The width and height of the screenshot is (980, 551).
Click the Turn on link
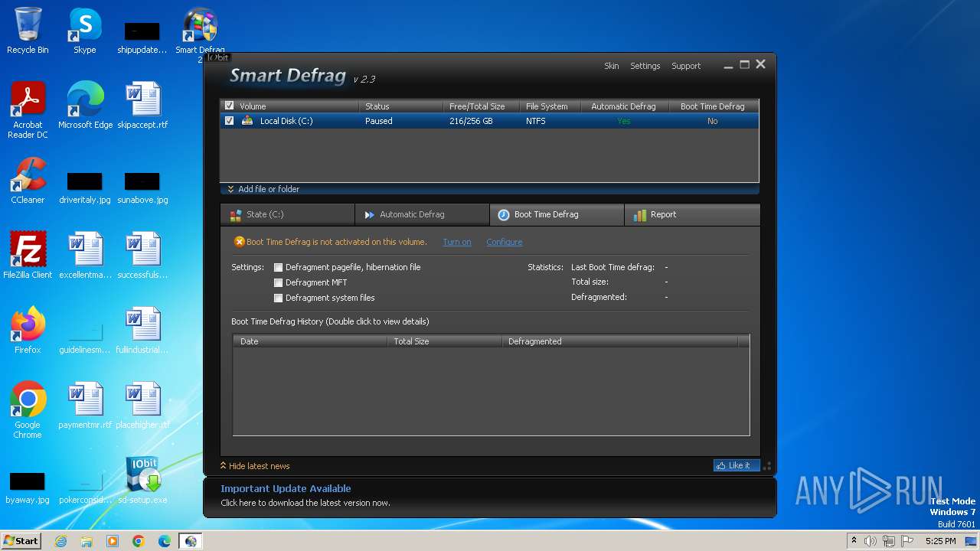(x=457, y=242)
